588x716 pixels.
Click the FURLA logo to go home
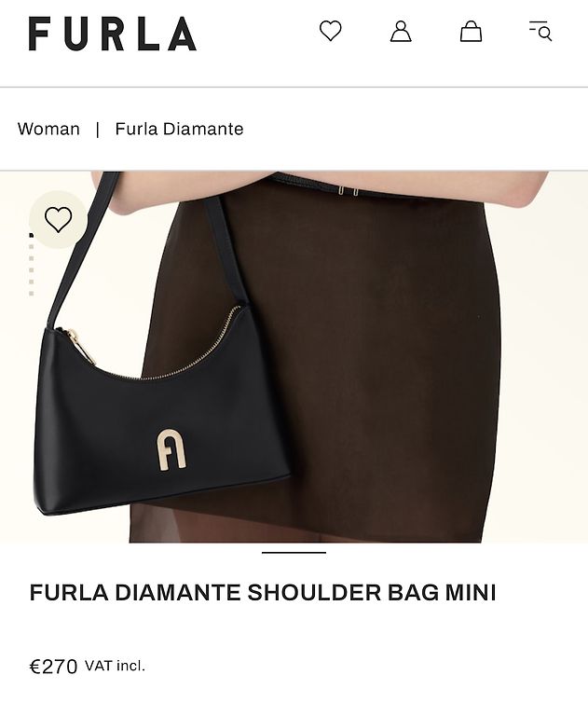pyautogui.click(x=113, y=34)
